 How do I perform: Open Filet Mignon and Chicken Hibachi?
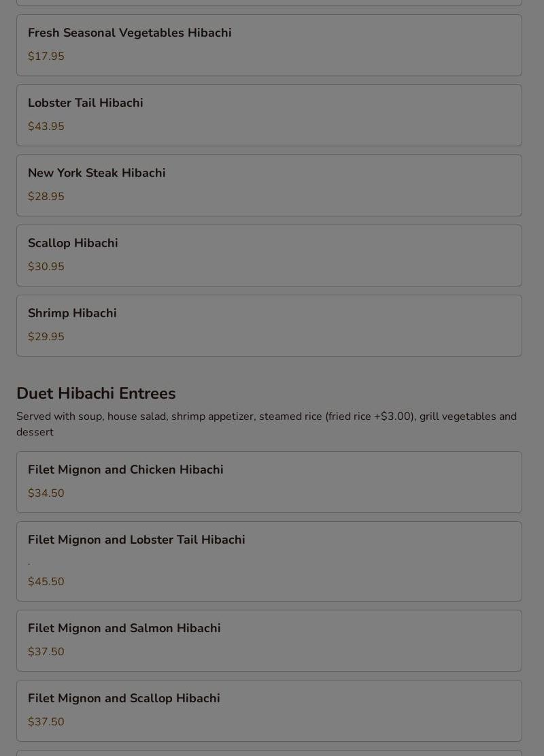click(x=126, y=470)
